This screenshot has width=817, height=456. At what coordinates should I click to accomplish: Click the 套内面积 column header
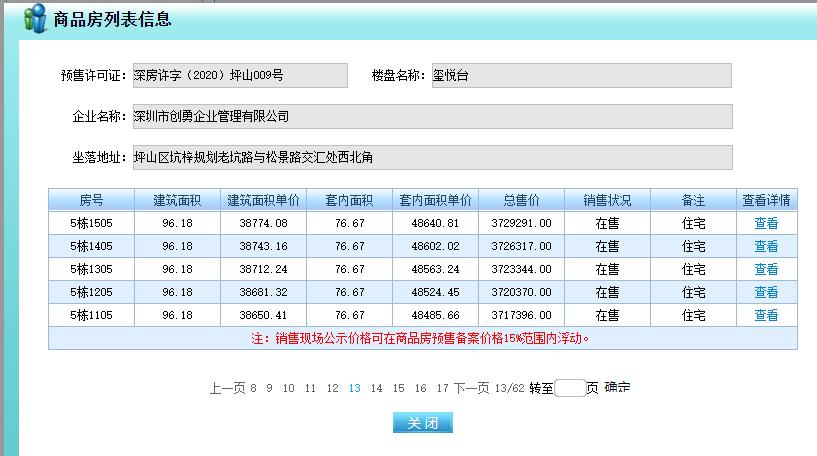tap(349, 200)
